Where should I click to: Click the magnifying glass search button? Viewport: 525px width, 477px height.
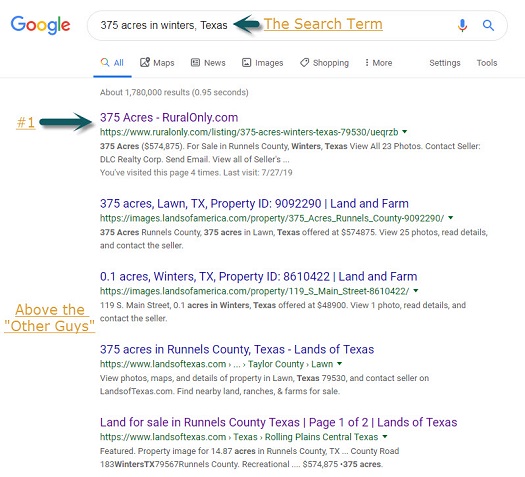pyautogui.click(x=488, y=25)
